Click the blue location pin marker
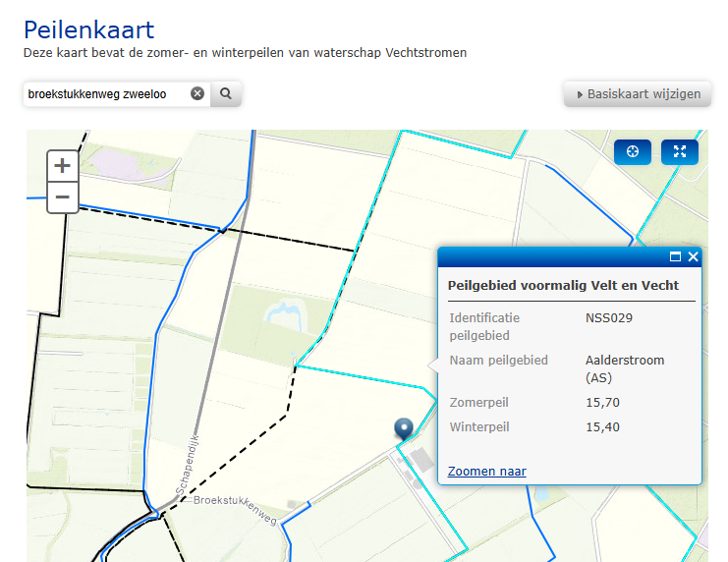The width and height of the screenshot is (728, 562). click(404, 428)
